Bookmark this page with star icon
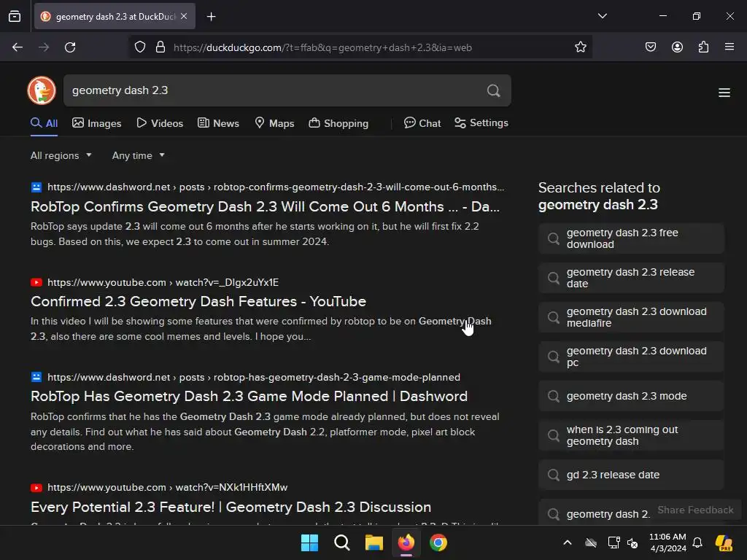Viewport: 747px width, 560px height. [580, 47]
